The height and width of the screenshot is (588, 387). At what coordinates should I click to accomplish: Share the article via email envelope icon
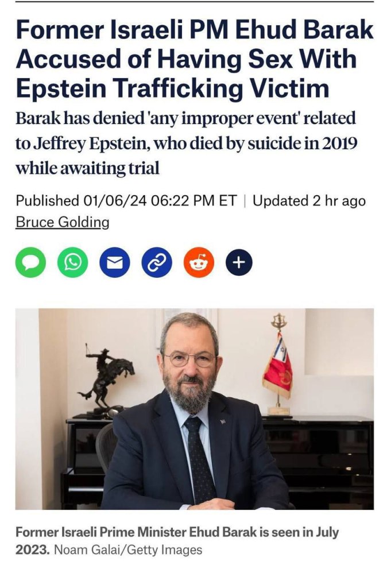click(114, 262)
